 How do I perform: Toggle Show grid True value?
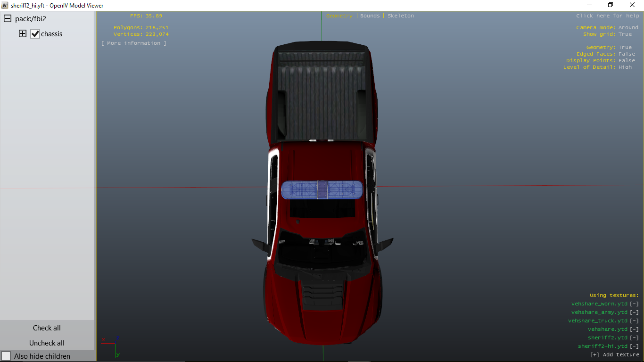[x=625, y=34]
